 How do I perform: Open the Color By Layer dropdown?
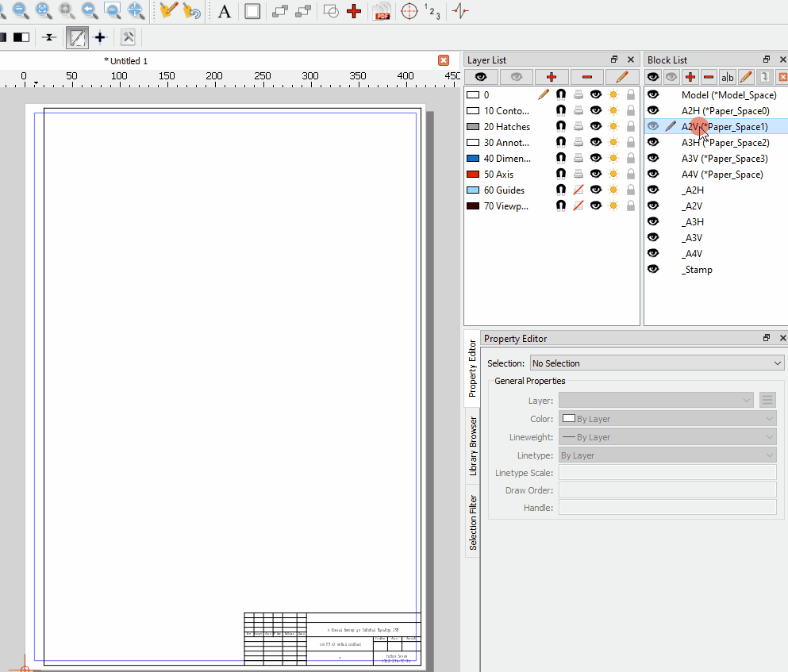coord(667,419)
